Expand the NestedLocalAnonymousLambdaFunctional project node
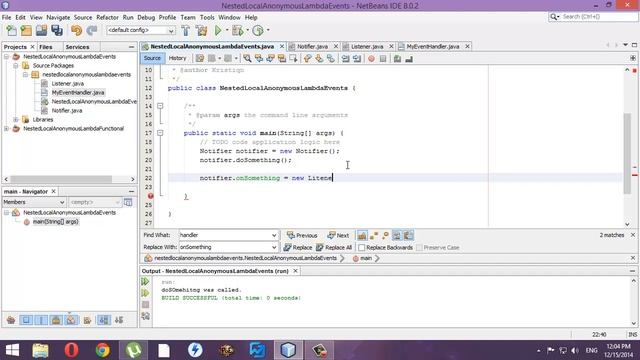The height and width of the screenshot is (360, 640). [7, 129]
